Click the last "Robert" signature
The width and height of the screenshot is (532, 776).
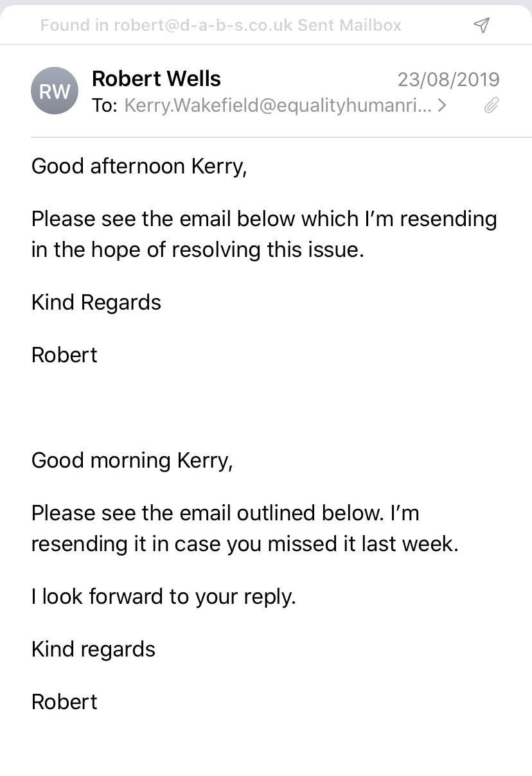click(x=64, y=702)
